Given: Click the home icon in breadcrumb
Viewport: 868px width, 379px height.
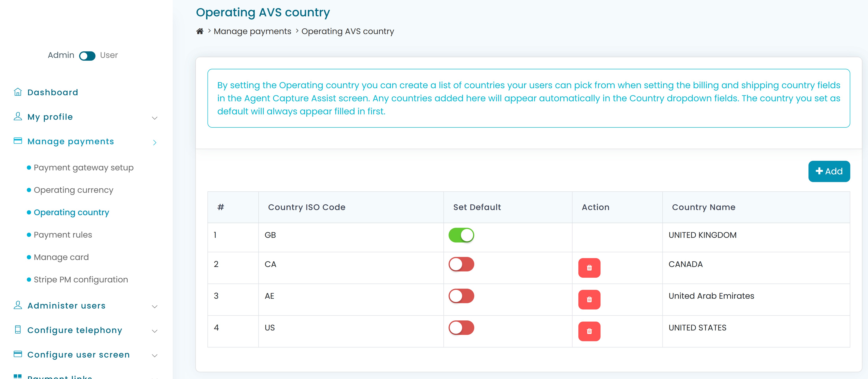Looking at the screenshot, I should tap(200, 31).
